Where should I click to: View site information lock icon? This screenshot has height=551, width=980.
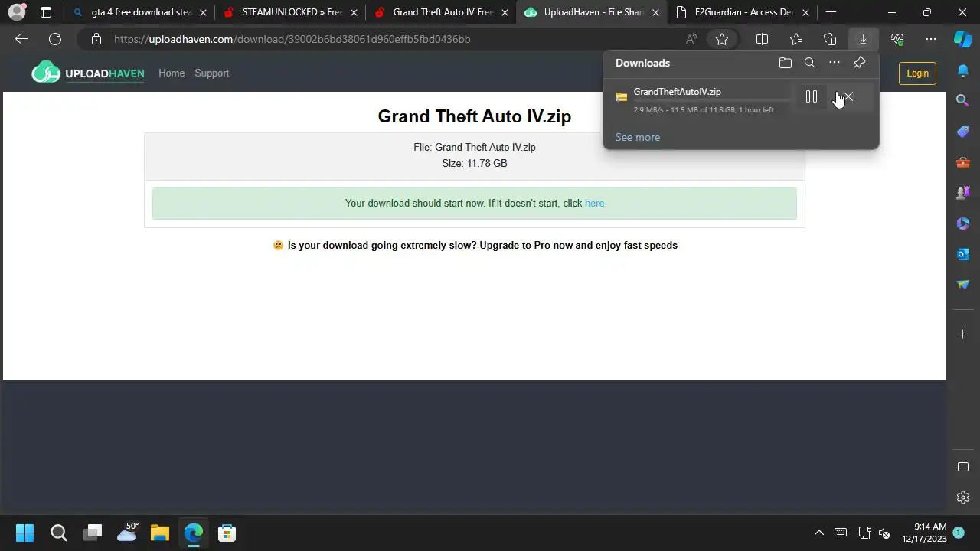click(x=96, y=39)
